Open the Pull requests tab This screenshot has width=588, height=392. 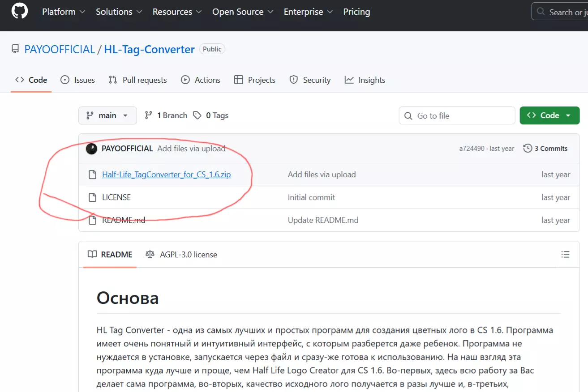138,80
